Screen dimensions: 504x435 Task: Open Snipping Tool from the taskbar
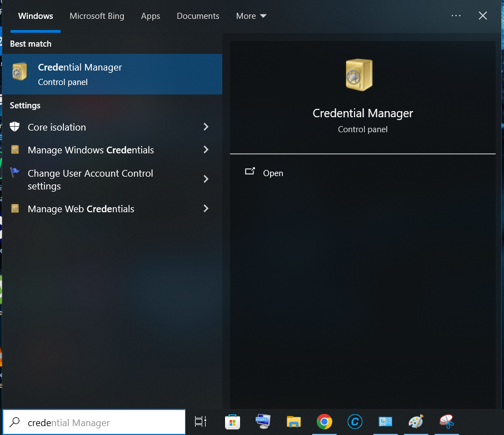[x=446, y=422]
